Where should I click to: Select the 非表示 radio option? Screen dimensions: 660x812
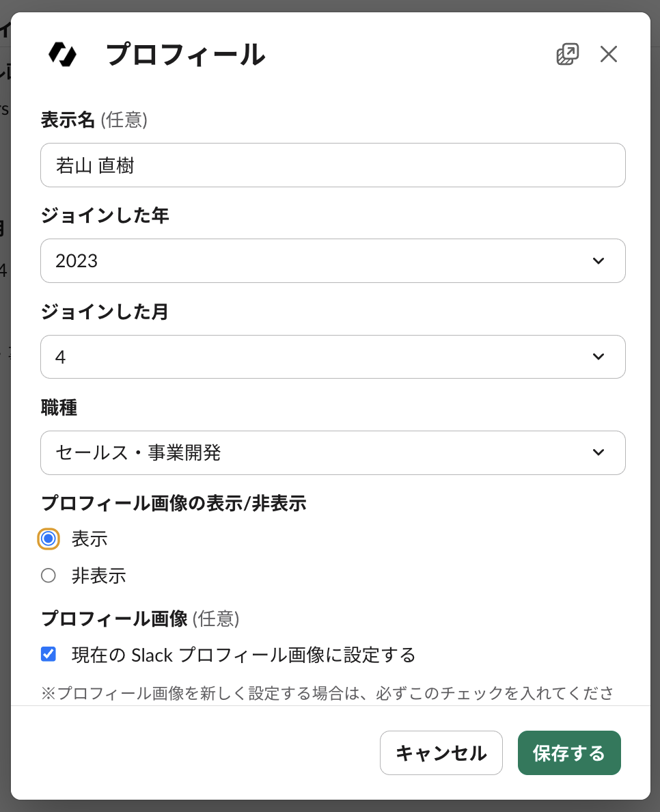(x=49, y=576)
